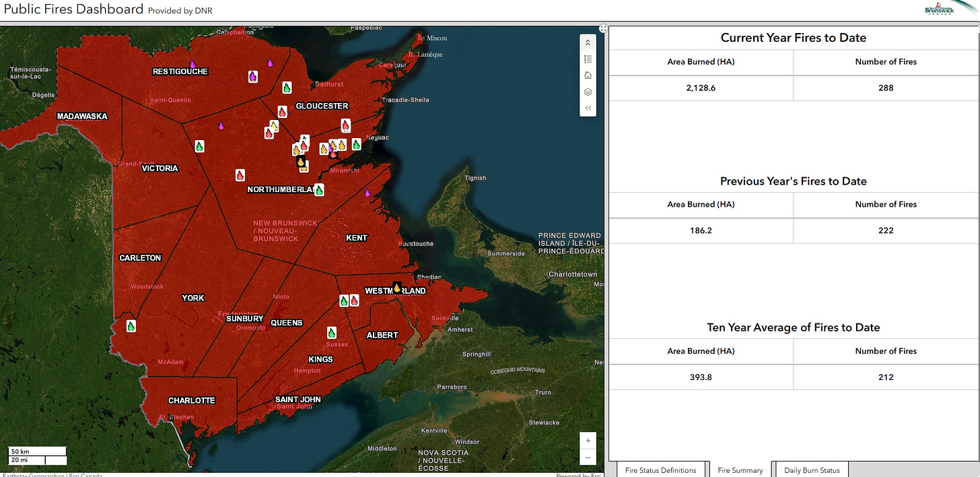Click purple fire marker near Kent coast
The width and height of the screenshot is (980, 477).
tap(367, 193)
